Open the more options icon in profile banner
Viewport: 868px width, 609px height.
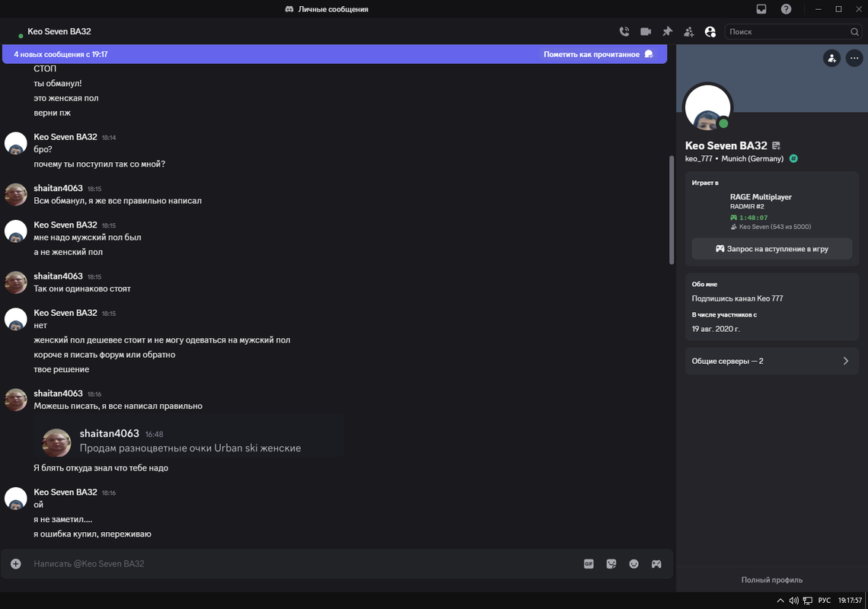(x=854, y=58)
